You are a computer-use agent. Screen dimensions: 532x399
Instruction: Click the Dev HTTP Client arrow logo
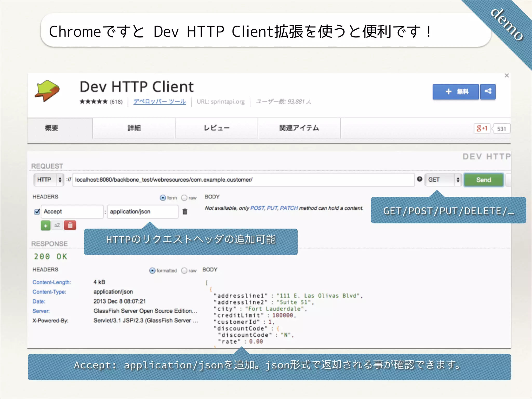coord(47,91)
